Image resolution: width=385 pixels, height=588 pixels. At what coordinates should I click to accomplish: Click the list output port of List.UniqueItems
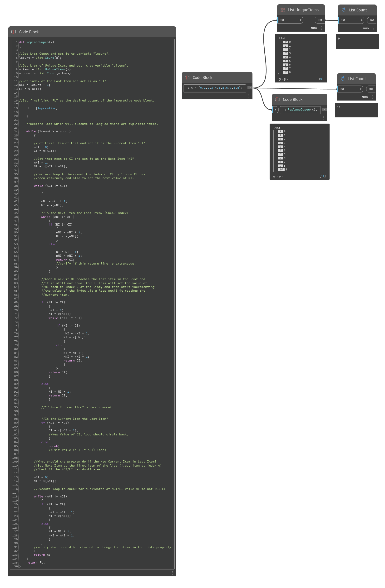[320, 20]
